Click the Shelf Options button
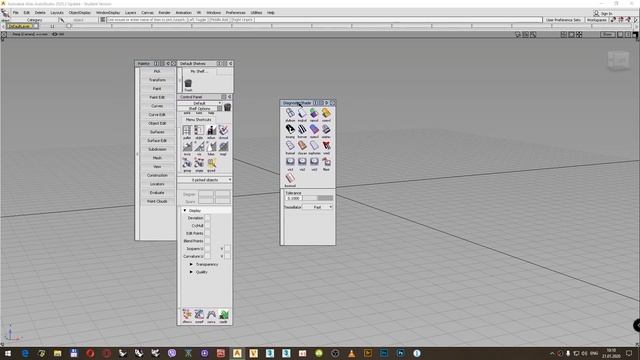This screenshot has height=360, width=640. 200,109
